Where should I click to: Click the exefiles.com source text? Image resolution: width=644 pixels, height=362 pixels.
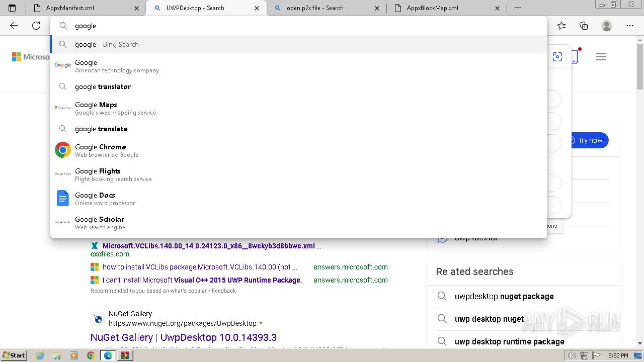pyautogui.click(x=110, y=254)
